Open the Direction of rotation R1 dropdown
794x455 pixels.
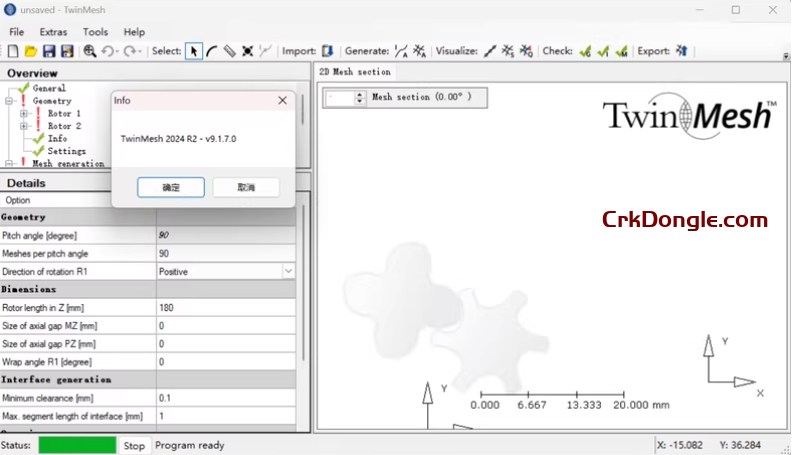point(288,271)
